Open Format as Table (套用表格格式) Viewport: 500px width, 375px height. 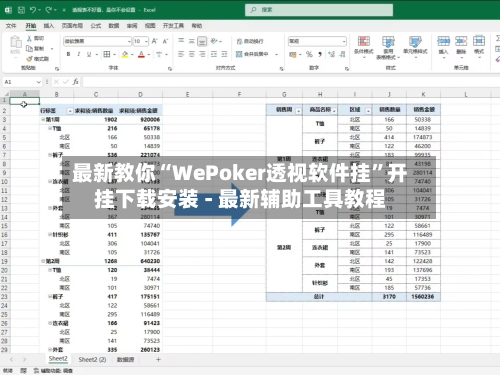pos(388,48)
